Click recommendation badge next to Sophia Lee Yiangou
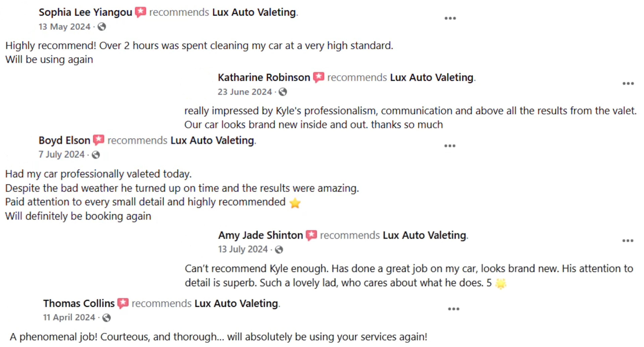This screenshot has width=644, height=347. (141, 12)
